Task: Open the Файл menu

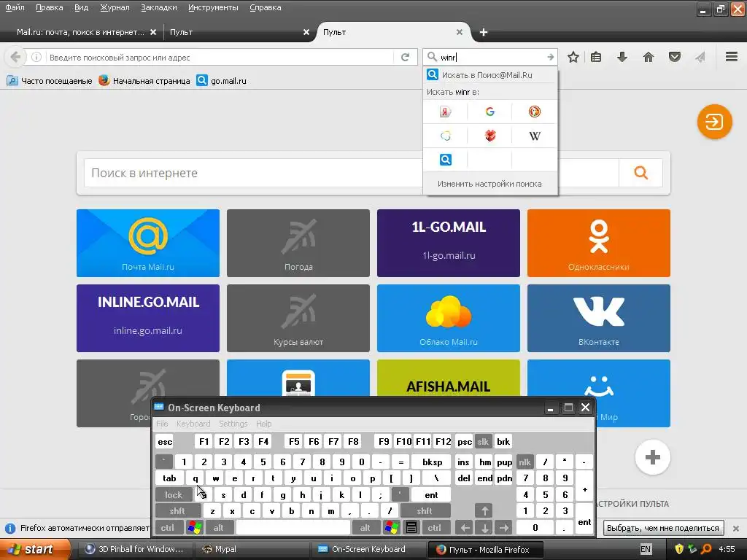Action: [x=15, y=7]
